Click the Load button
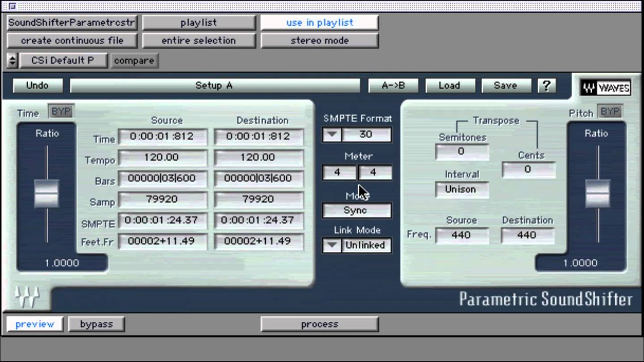Viewport: 644px width, 362px height. 449,85
